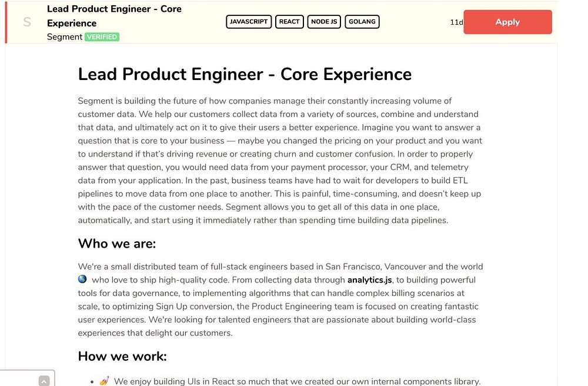The width and height of the screenshot is (588, 386).
Task: Click the 'Who we are:' section heading
Action: 117,244
